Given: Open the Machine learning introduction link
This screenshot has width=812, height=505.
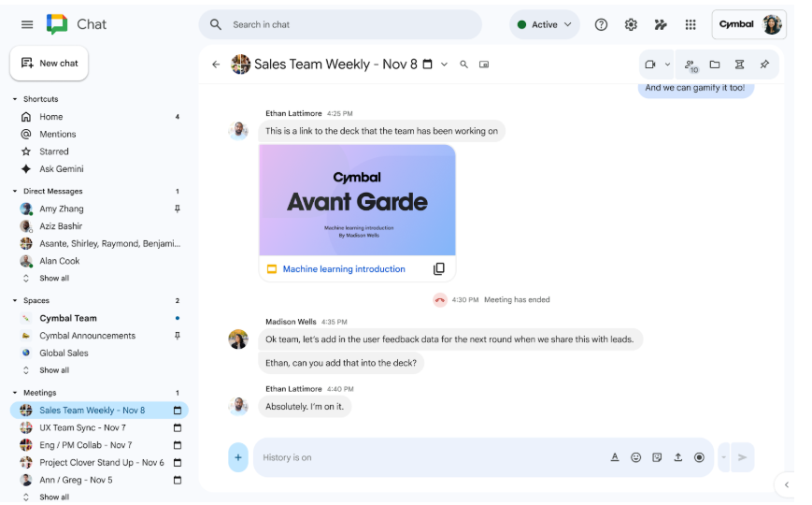Looking at the screenshot, I should coord(343,269).
